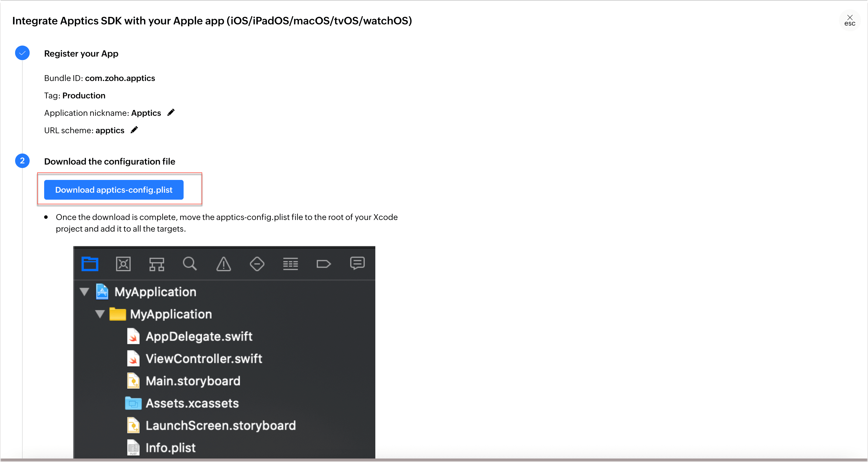The image size is (868, 462).
Task: Select the breakpoint navigator tag icon
Action: 324,264
